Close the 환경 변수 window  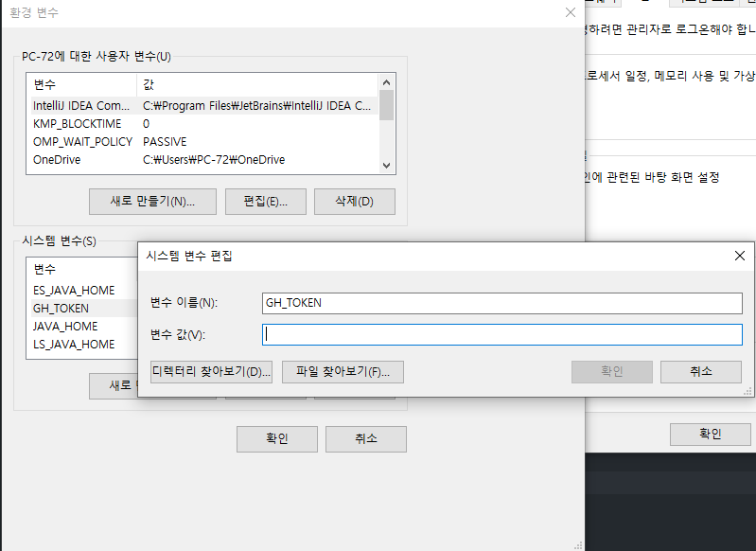570,13
